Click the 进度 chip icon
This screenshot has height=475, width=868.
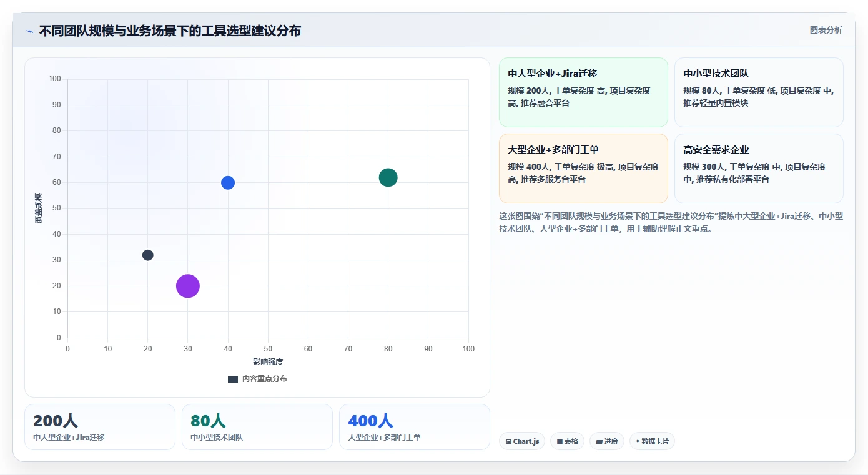[599, 442]
